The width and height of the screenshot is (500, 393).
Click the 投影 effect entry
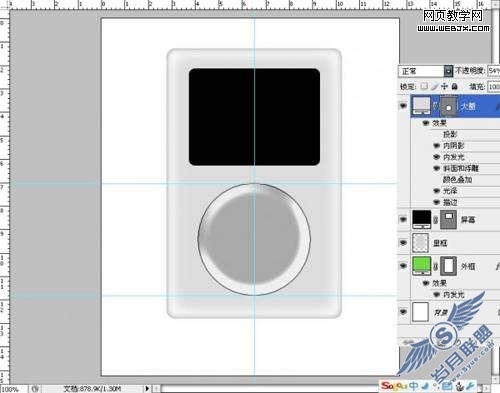[x=450, y=134]
